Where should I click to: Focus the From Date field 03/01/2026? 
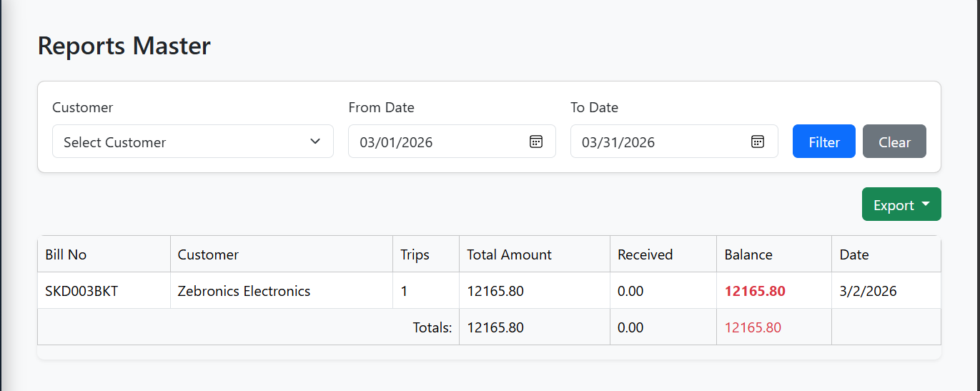[452, 142]
